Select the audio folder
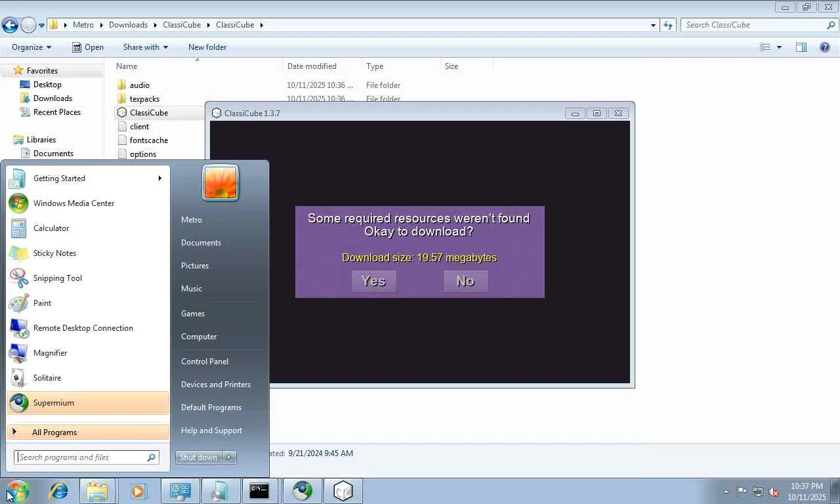 tap(139, 85)
